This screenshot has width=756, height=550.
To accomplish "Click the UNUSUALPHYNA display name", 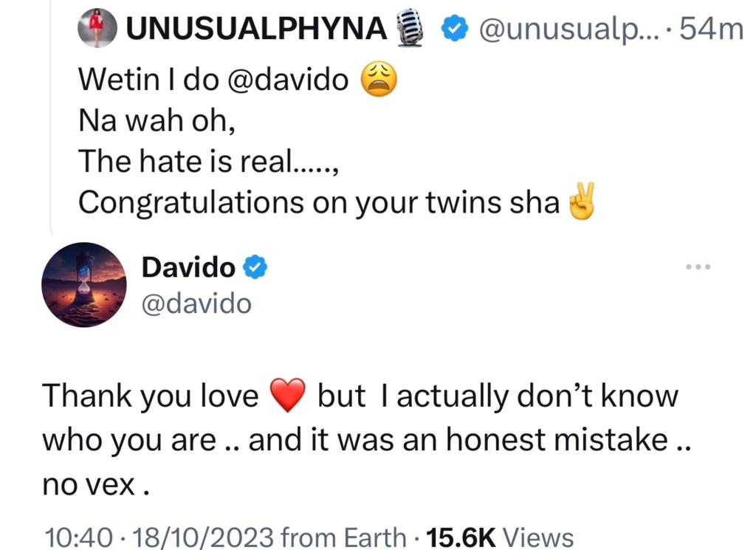I will point(256,29).
